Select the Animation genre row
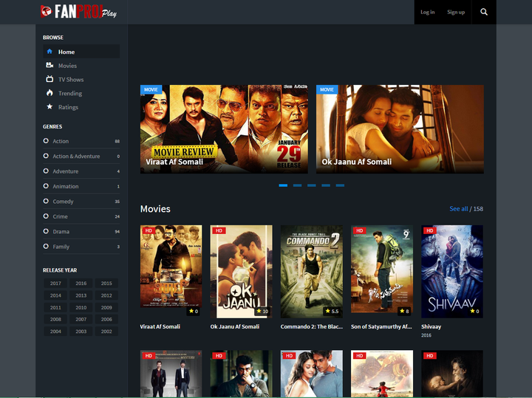The width and height of the screenshot is (532, 398). [81, 187]
